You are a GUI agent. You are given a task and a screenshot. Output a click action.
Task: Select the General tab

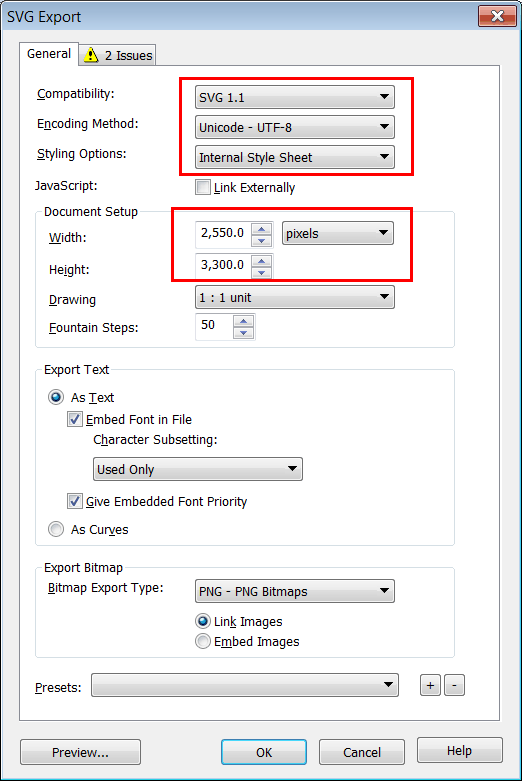[x=49, y=54]
